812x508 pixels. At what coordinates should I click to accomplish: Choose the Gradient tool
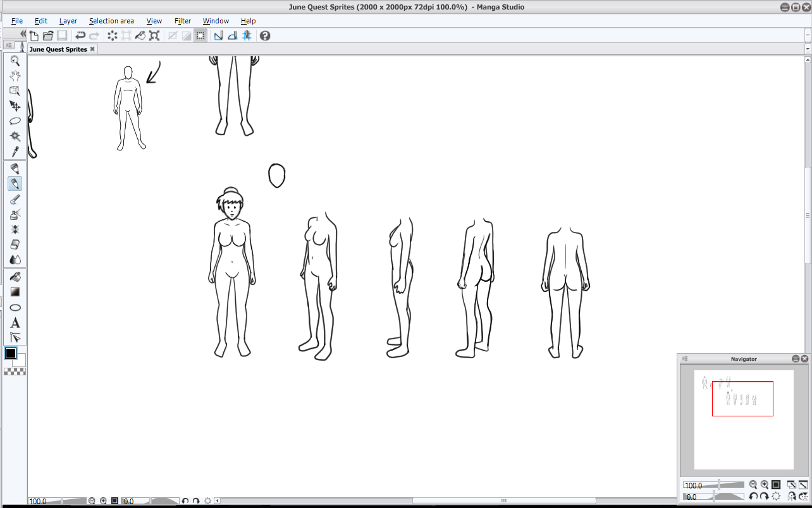click(x=15, y=292)
